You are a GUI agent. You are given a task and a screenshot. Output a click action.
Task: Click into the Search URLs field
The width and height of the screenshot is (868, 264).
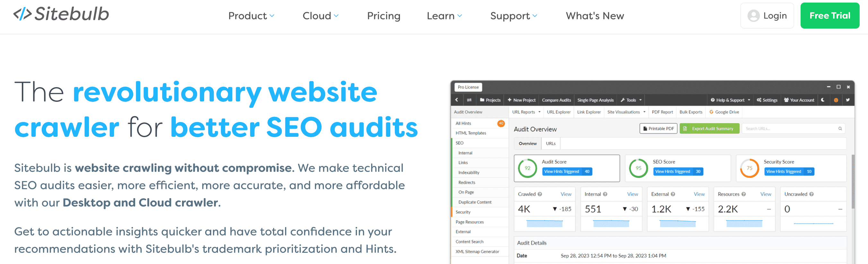click(x=788, y=128)
